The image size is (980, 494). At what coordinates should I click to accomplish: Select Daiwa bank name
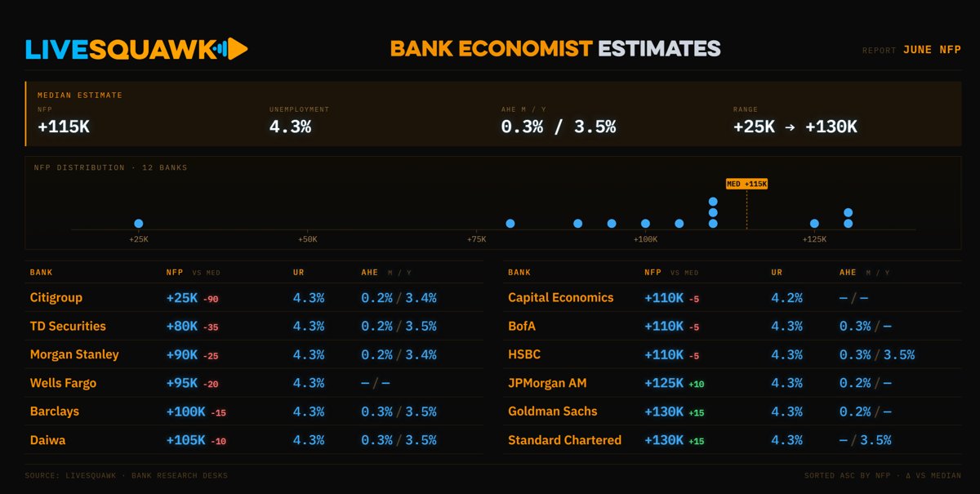[47, 440]
